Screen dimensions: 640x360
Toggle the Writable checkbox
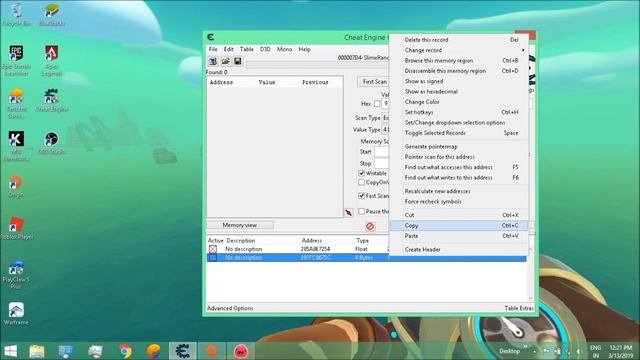coord(362,173)
